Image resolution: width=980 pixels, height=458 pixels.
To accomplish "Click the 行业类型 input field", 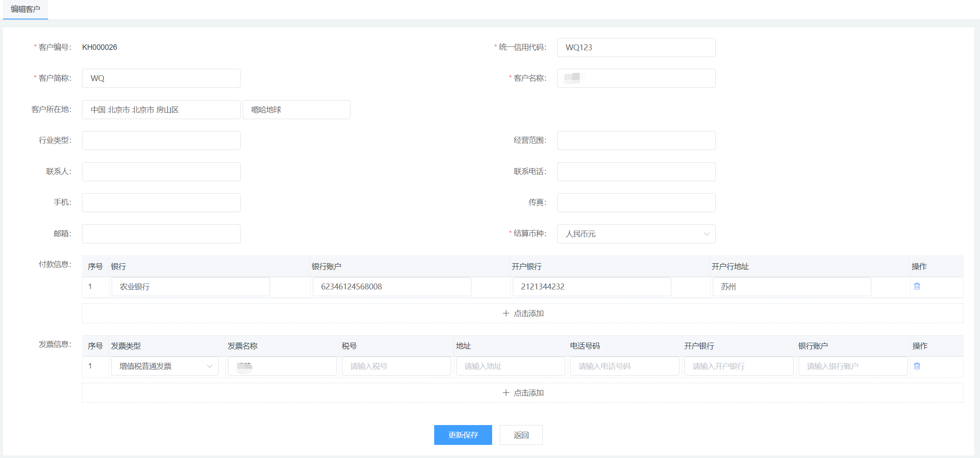I will click(x=161, y=140).
